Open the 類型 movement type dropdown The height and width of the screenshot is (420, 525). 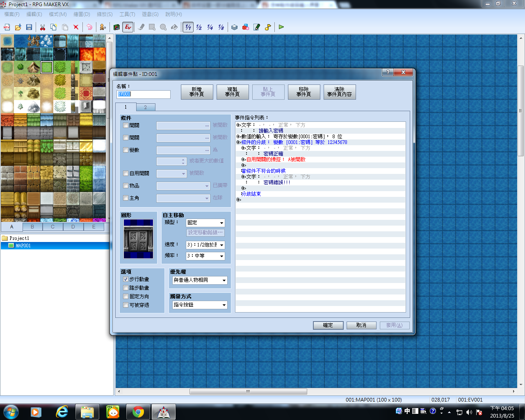[x=205, y=223]
